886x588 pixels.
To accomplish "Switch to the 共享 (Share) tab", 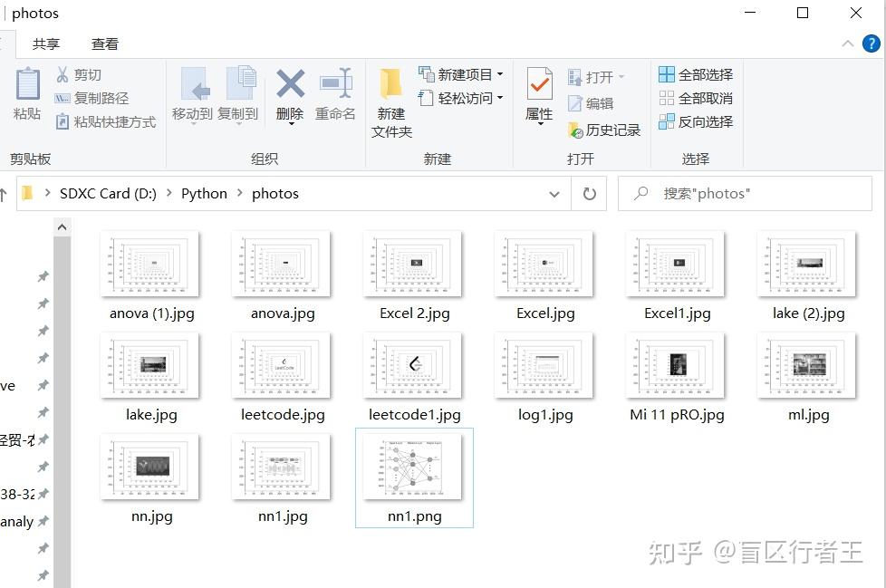I will [45, 43].
